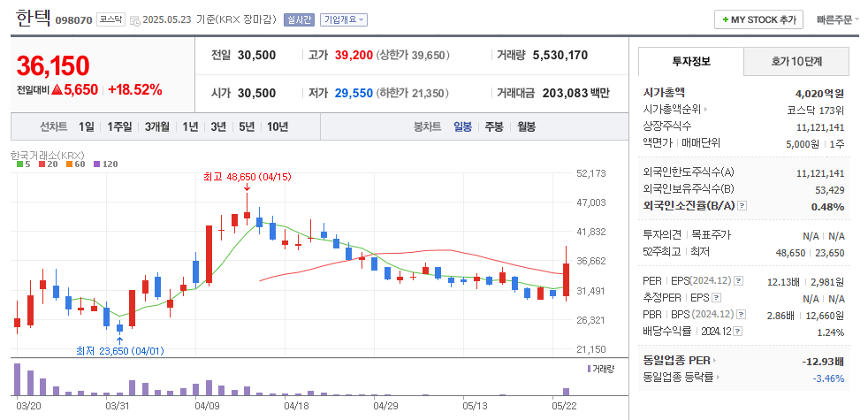The width and height of the screenshot is (868, 420).
Task: Click the 거래량 purple legend marker
Action: [589, 369]
